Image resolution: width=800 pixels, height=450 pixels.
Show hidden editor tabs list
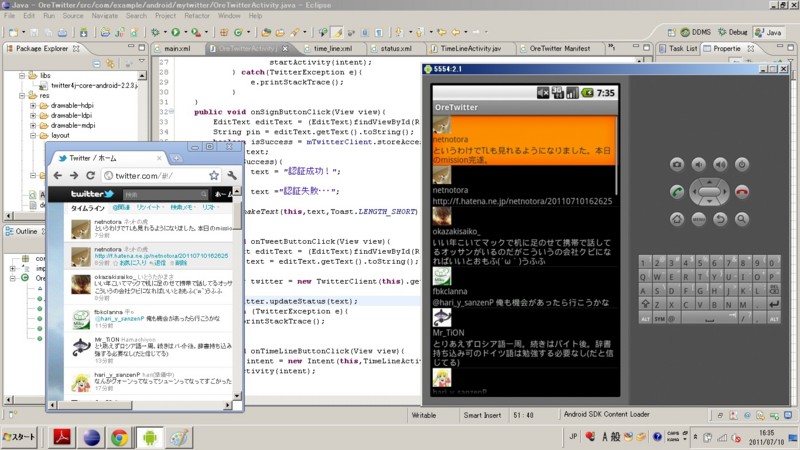(611, 48)
